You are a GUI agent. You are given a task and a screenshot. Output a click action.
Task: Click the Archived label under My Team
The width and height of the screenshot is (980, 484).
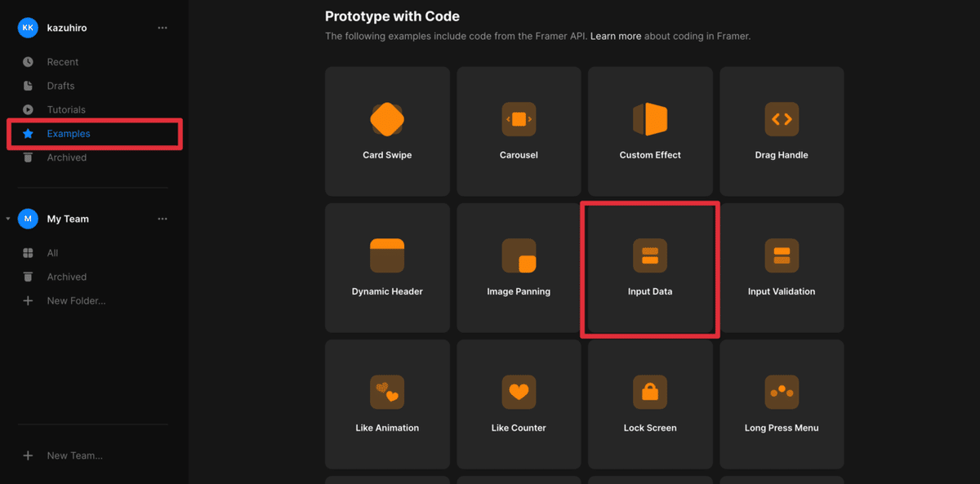point(66,277)
